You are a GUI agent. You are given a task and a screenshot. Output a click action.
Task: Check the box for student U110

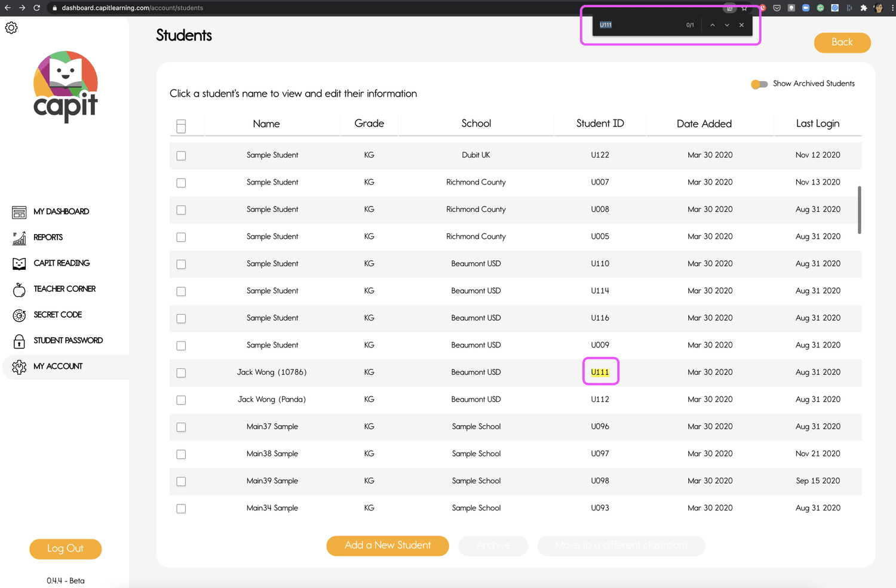point(181,264)
